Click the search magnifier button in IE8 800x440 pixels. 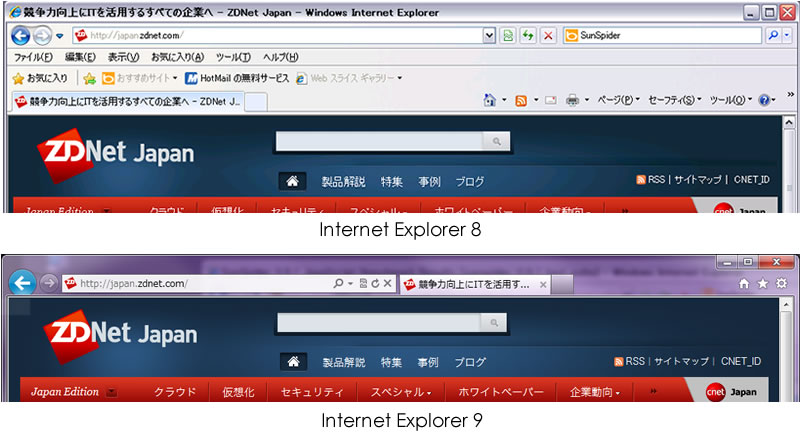(x=773, y=35)
